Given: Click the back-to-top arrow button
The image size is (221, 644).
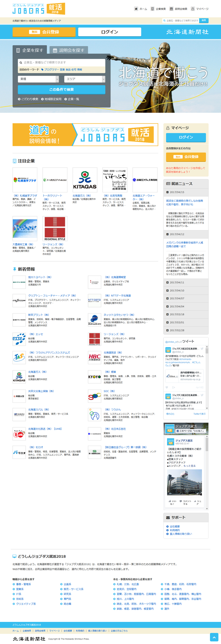Looking at the screenshot, I should 214,637.
